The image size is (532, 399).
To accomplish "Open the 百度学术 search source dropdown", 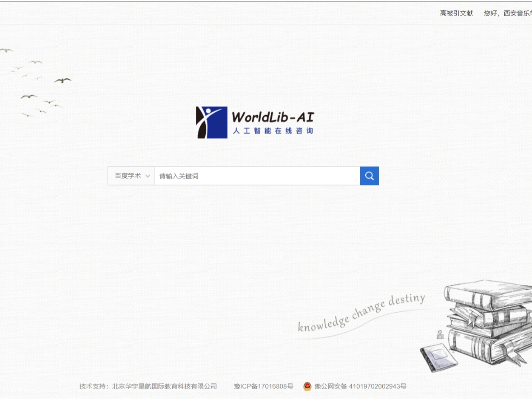I will pos(131,176).
